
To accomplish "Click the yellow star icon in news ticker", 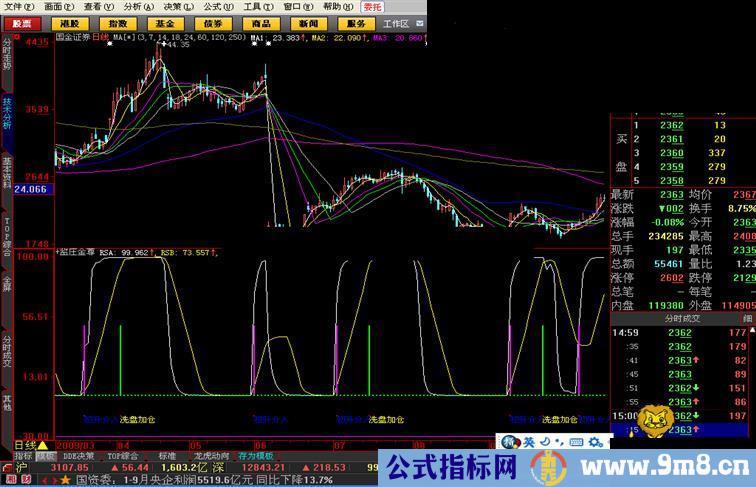I will (x=66, y=479).
